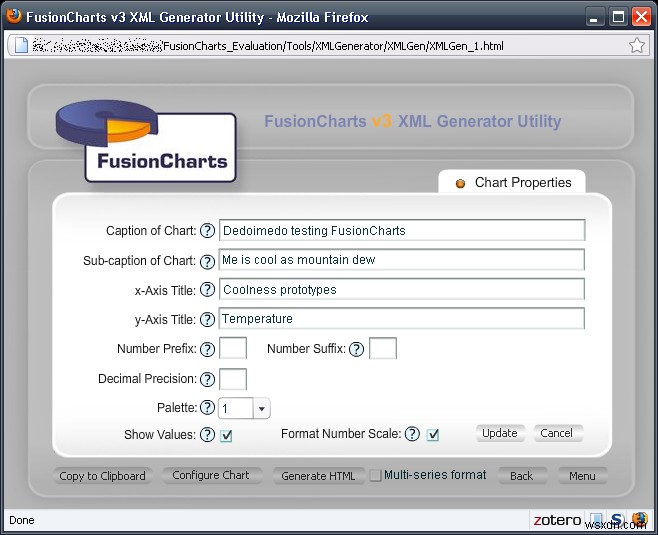Open help for x-Axis Title
Viewport: 658px width, 535px height.
pos(207,290)
